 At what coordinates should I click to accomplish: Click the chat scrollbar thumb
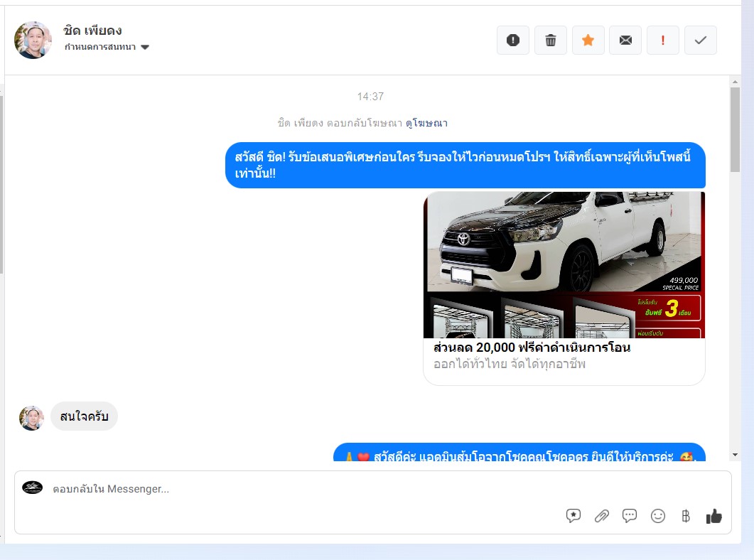[x=735, y=130]
